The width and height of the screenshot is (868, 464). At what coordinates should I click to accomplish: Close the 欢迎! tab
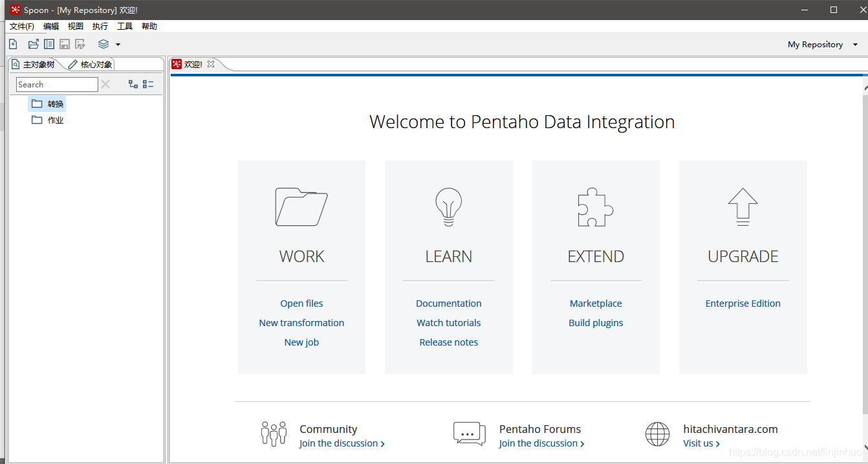[210, 64]
